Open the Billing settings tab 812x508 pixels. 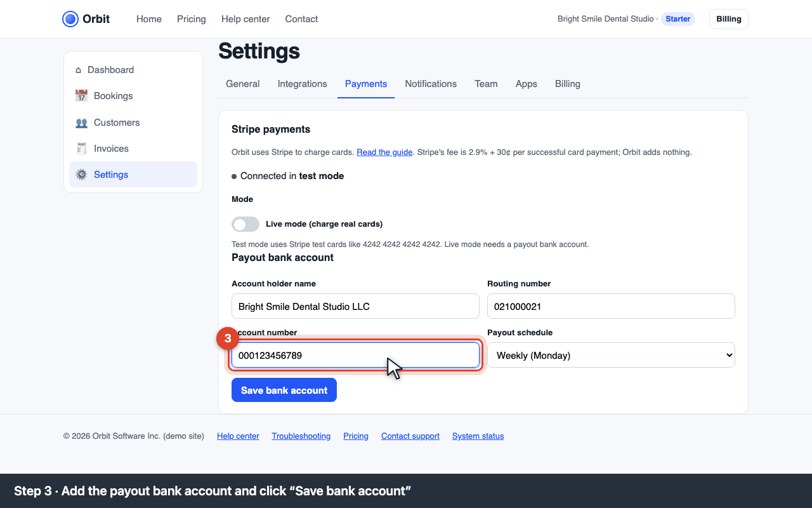click(x=568, y=84)
